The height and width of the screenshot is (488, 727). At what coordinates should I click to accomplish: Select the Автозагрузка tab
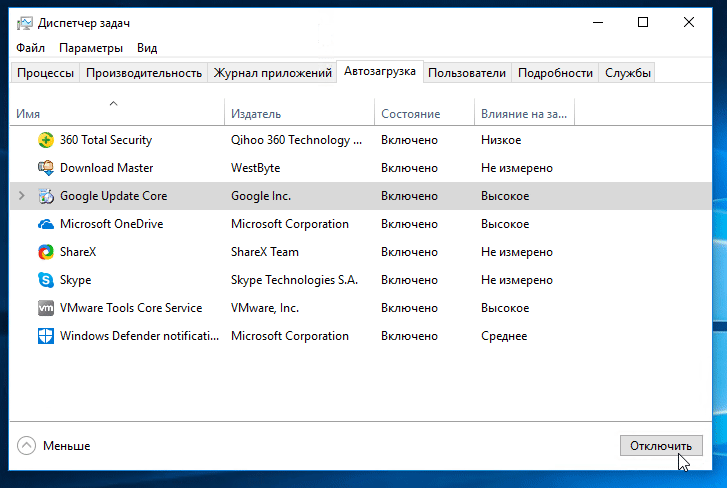380,71
